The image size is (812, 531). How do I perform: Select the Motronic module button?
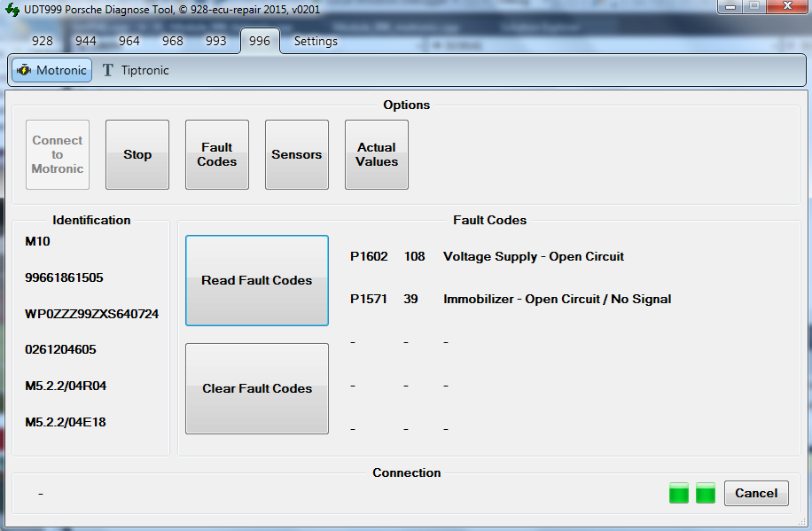click(x=51, y=70)
